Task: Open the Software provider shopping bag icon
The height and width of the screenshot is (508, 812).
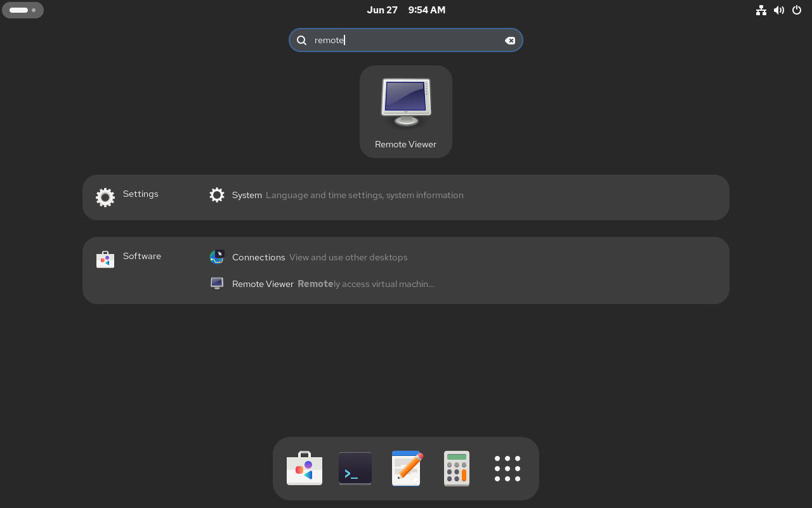Action: (x=105, y=259)
